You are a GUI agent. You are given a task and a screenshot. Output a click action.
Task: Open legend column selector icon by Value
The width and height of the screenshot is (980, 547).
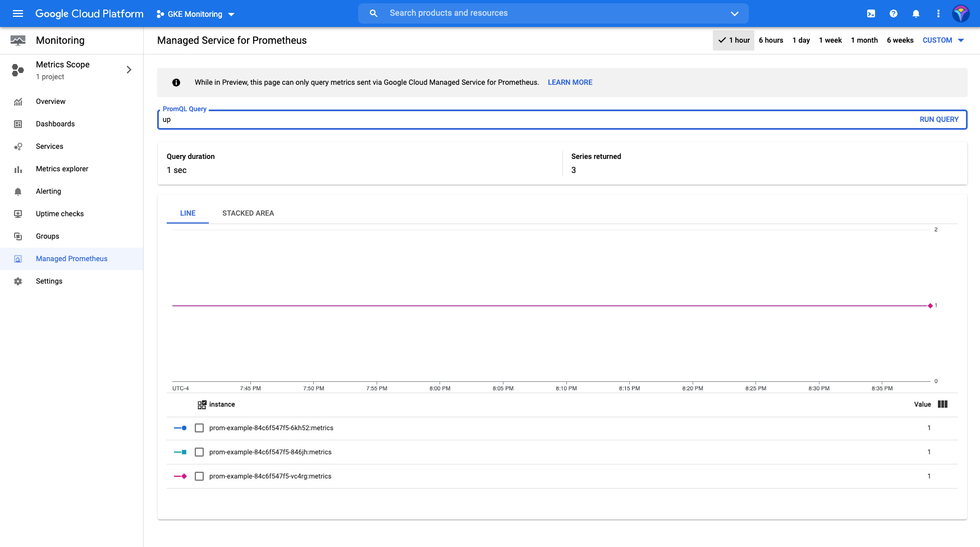pos(942,404)
